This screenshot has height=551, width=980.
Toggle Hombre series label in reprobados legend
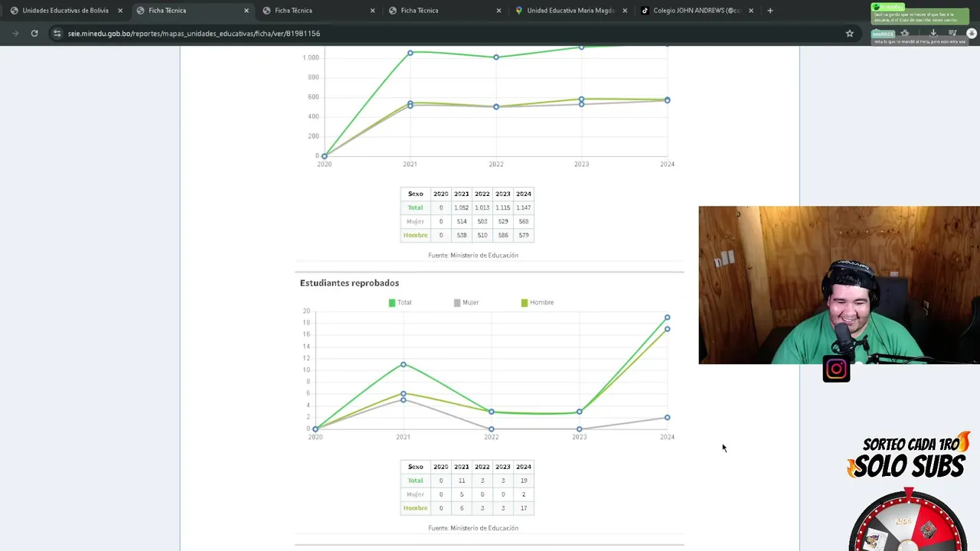tap(541, 302)
